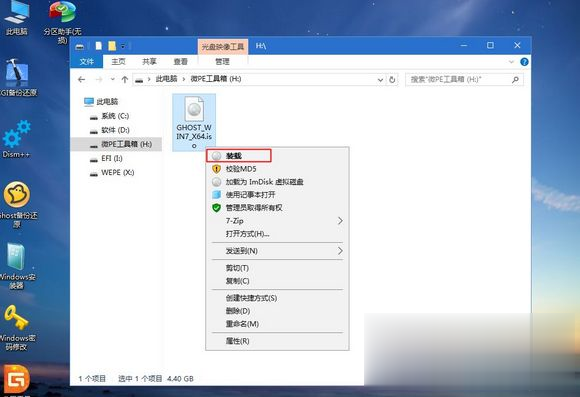The width and height of the screenshot is (580, 397).
Task: Choose 校验MD5 from context menu
Action: [277, 169]
